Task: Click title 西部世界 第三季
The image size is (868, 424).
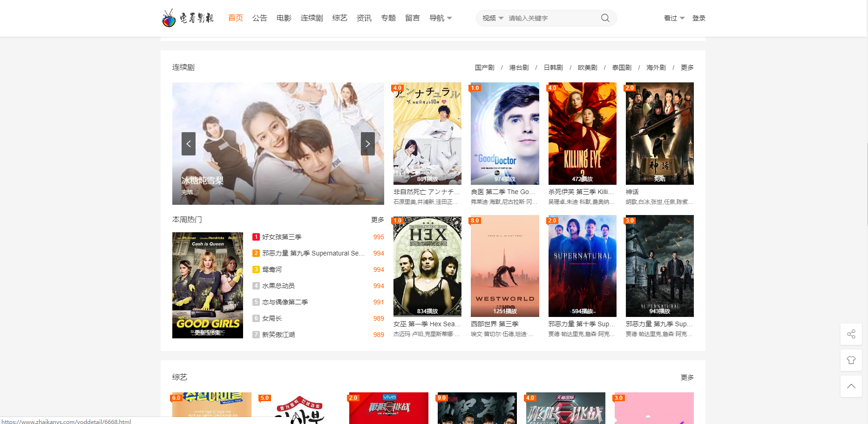Action: (495, 324)
